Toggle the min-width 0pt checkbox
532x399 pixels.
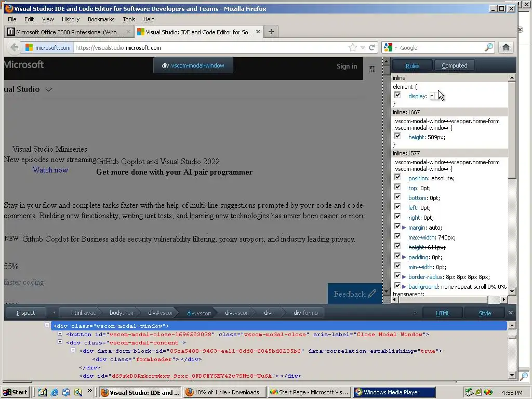point(397,265)
